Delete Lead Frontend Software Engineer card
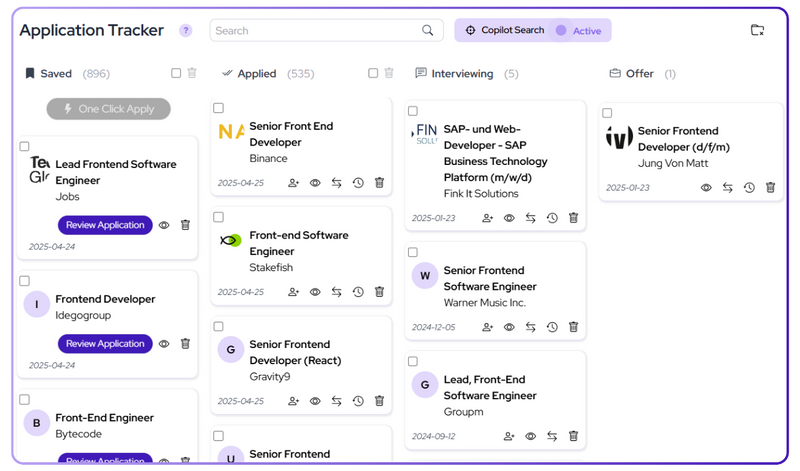Image resolution: width=800 pixels, height=471 pixels. (185, 225)
